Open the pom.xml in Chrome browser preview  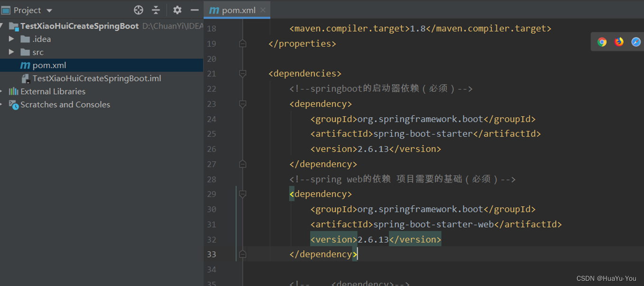click(x=601, y=42)
